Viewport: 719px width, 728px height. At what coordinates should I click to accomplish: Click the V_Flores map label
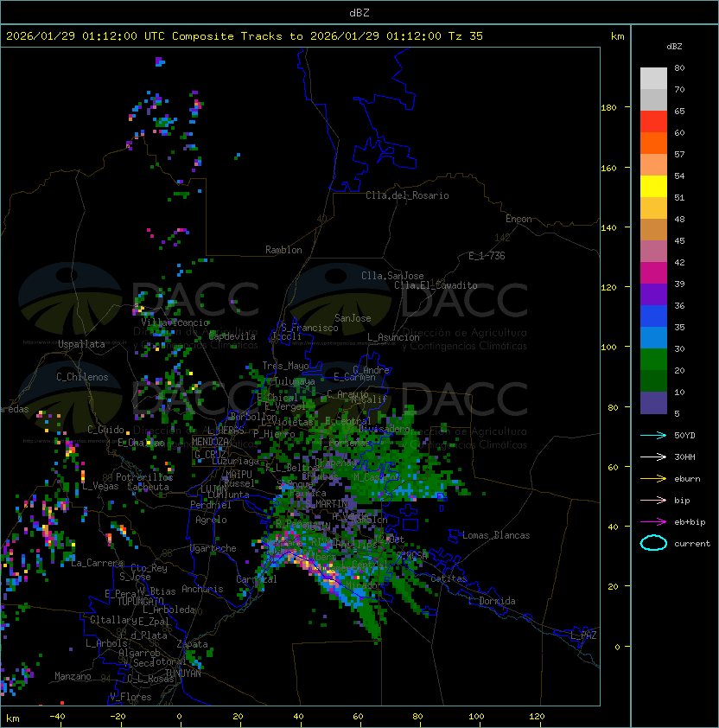pos(130,697)
